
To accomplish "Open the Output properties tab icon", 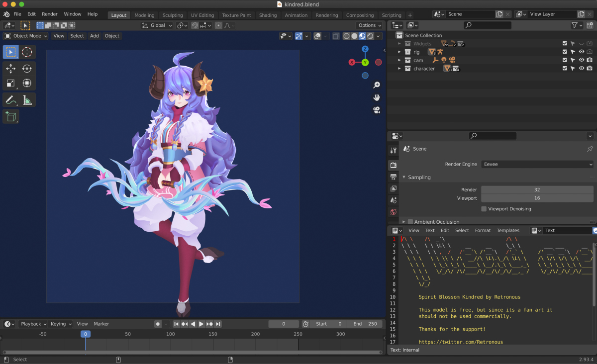I will pyautogui.click(x=394, y=177).
